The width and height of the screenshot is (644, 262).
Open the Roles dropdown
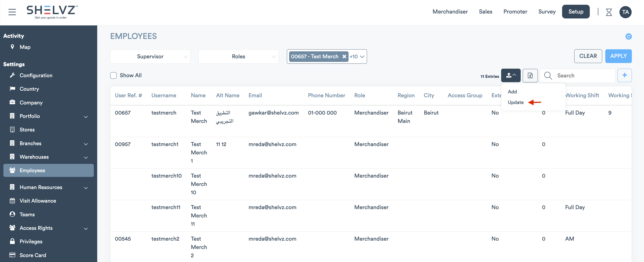[x=238, y=56]
